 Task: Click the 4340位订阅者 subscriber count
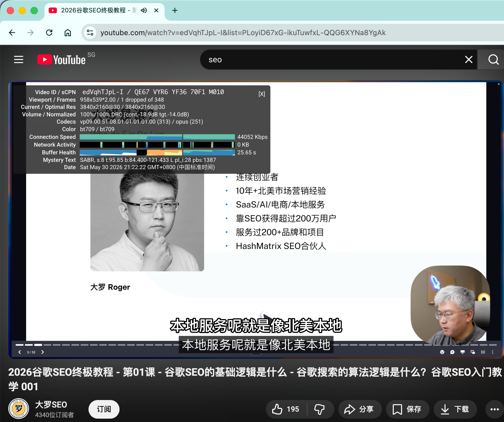[x=54, y=415]
